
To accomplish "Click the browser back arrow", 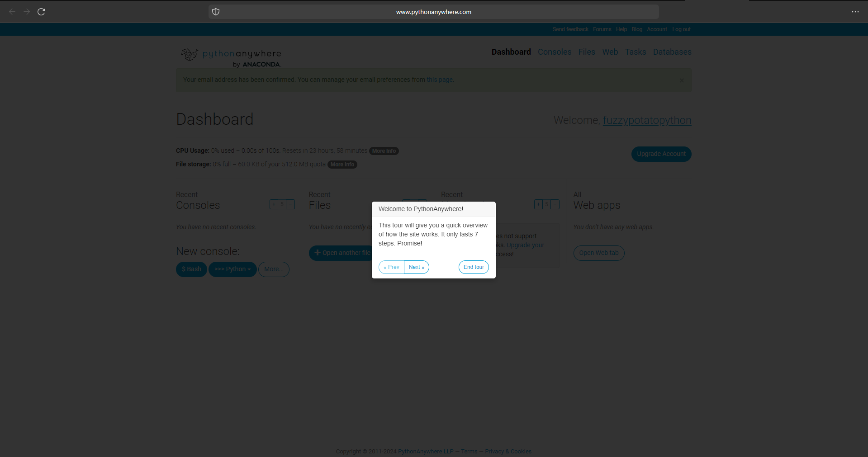I will pos(12,12).
